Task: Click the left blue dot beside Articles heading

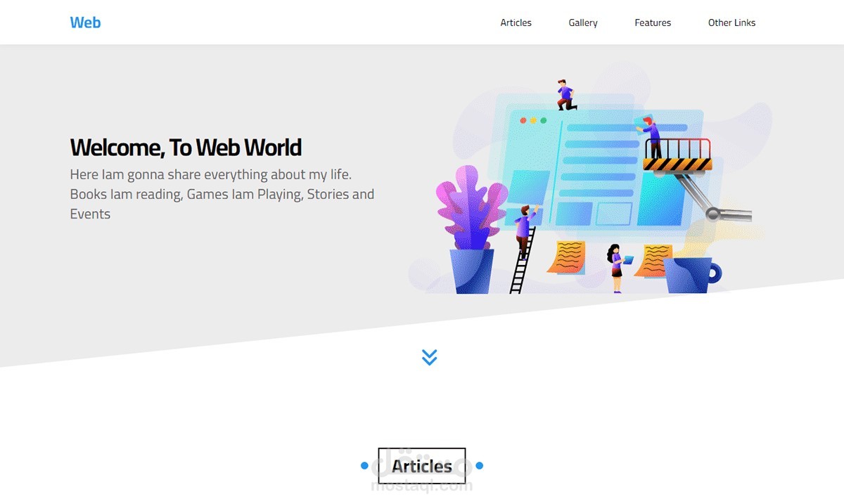Action: tap(364, 465)
